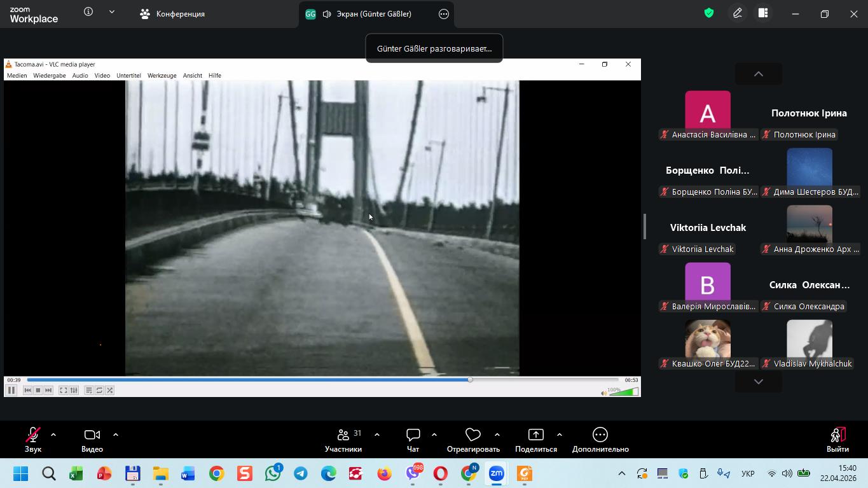
Task: Expand video options arrow next to Видео
Action: [x=116, y=435]
